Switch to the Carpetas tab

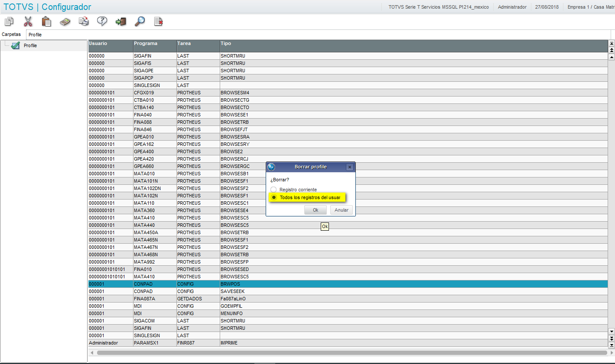tap(11, 34)
